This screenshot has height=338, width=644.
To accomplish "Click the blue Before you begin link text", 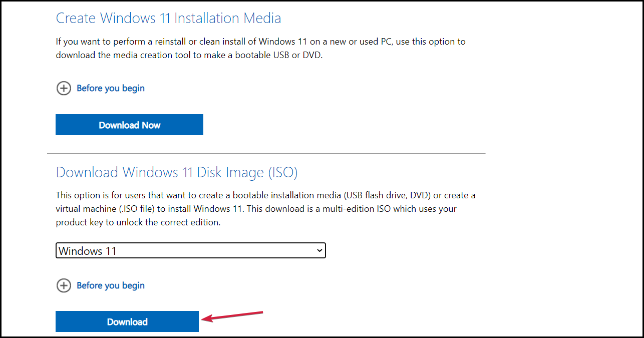I will 110,88.
